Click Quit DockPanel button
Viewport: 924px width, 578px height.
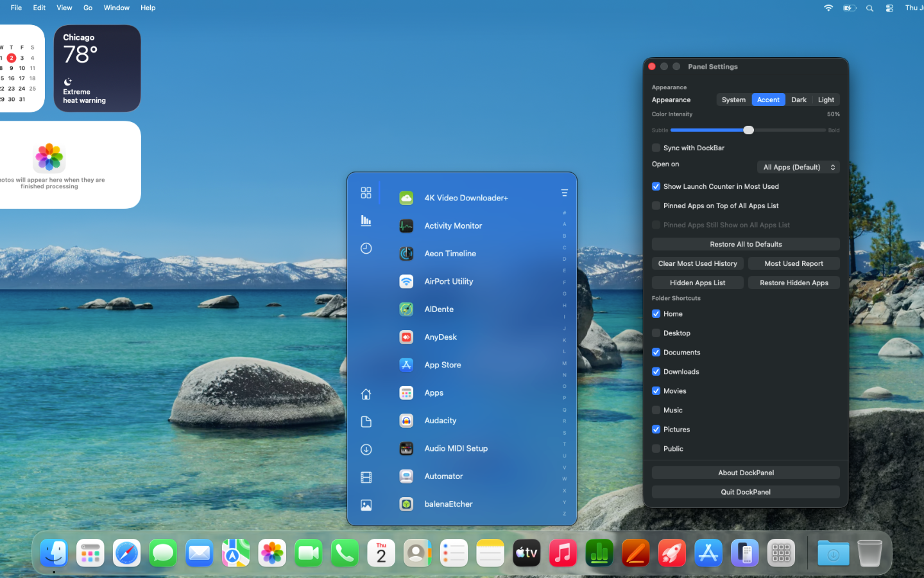(x=746, y=492)
